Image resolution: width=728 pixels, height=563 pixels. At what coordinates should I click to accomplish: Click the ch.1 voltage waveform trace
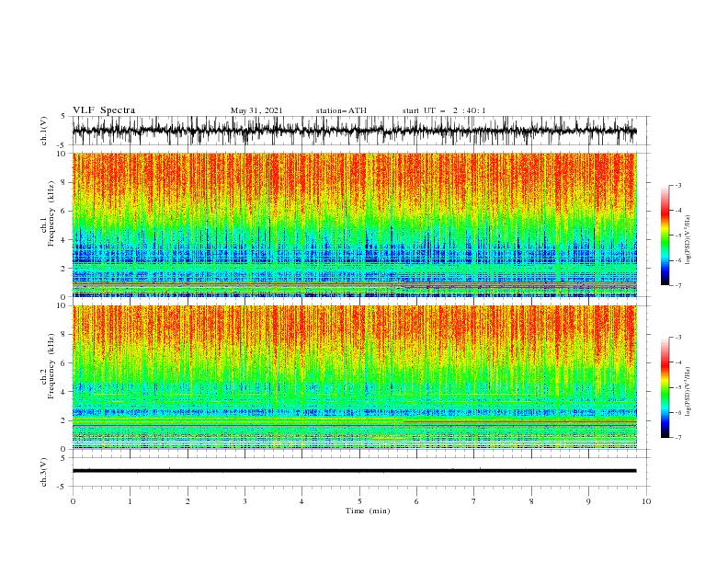[x=354, y=131]
